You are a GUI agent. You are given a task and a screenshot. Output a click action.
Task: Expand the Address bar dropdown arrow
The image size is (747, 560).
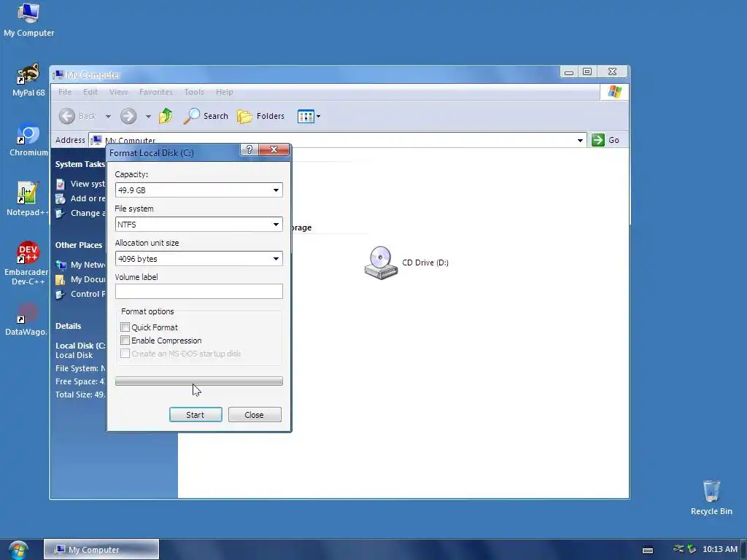580,140
